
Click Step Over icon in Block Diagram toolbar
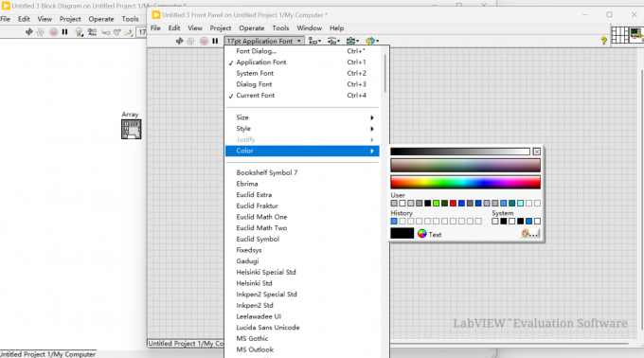pyautogui.click(x=117, y=32)
